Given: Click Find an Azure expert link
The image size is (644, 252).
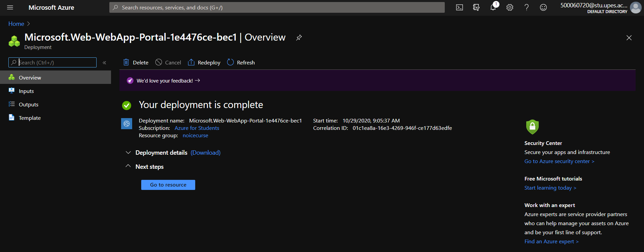Looking at the screenshot, I should click(551, 242).
